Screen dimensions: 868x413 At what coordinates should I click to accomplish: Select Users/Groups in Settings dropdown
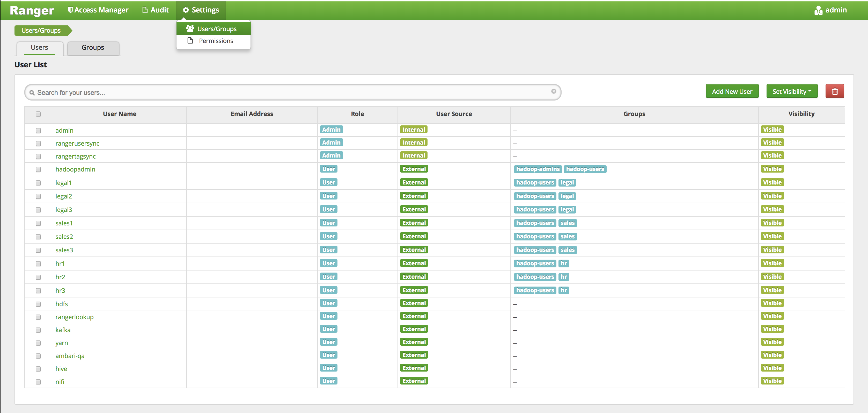[x=214, y=29]
